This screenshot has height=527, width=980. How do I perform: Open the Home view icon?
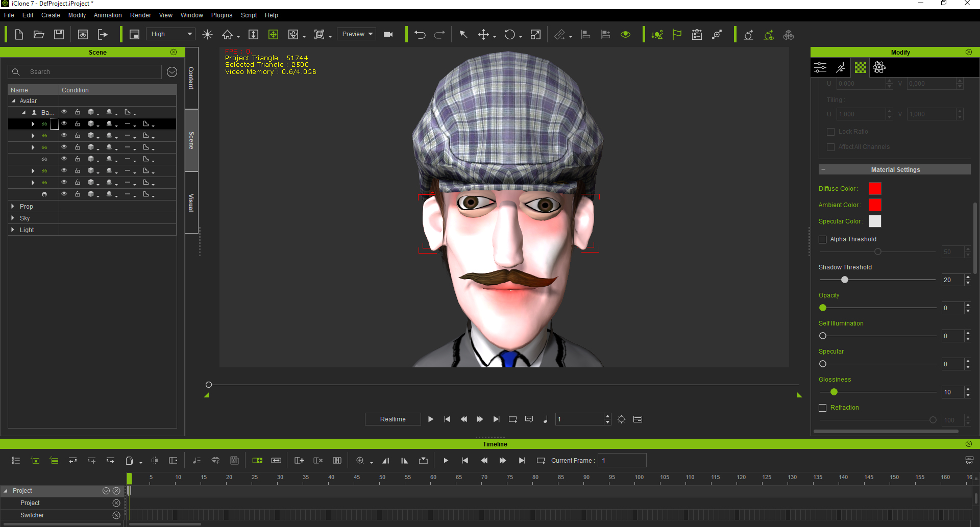pos(227,35)
